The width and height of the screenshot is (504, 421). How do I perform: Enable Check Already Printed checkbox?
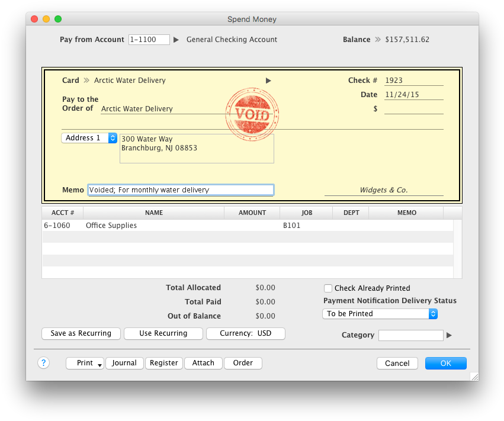pos(328,288)
